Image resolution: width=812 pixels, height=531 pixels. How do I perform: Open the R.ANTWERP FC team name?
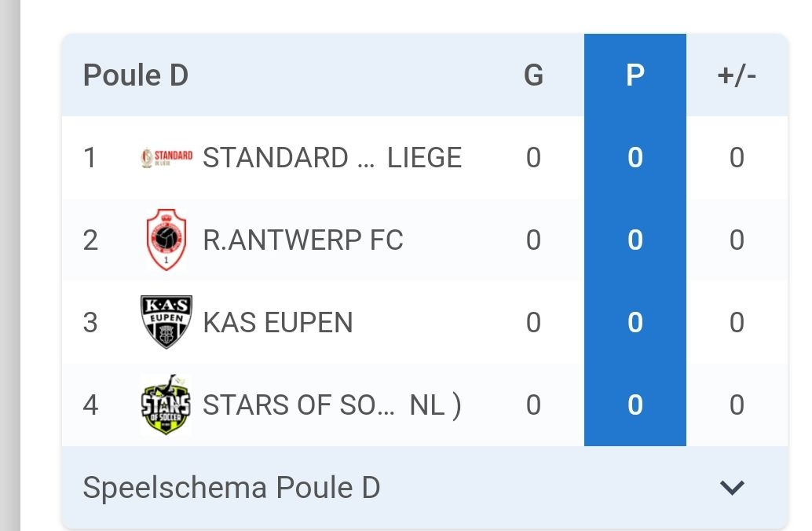(303, 240)
